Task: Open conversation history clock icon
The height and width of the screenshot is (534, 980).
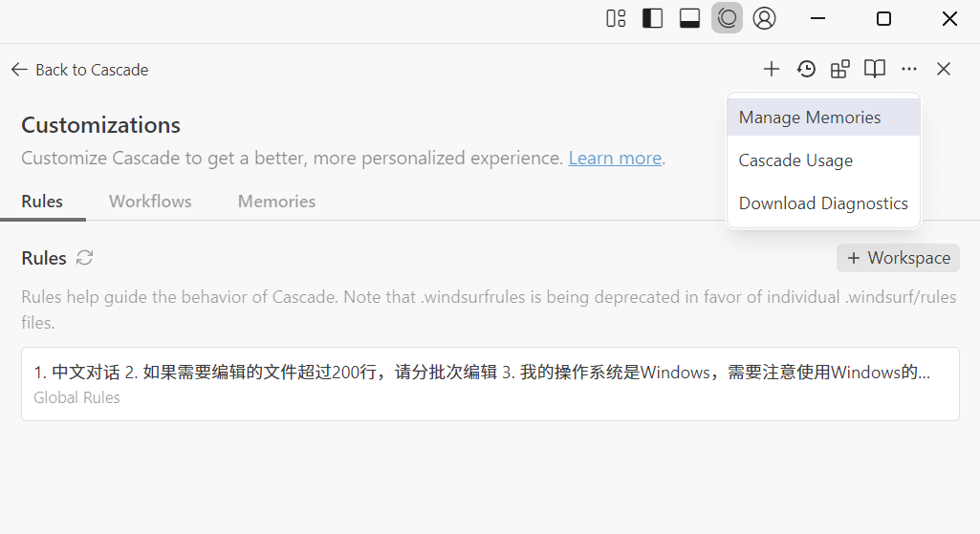Action: (806, 69)
